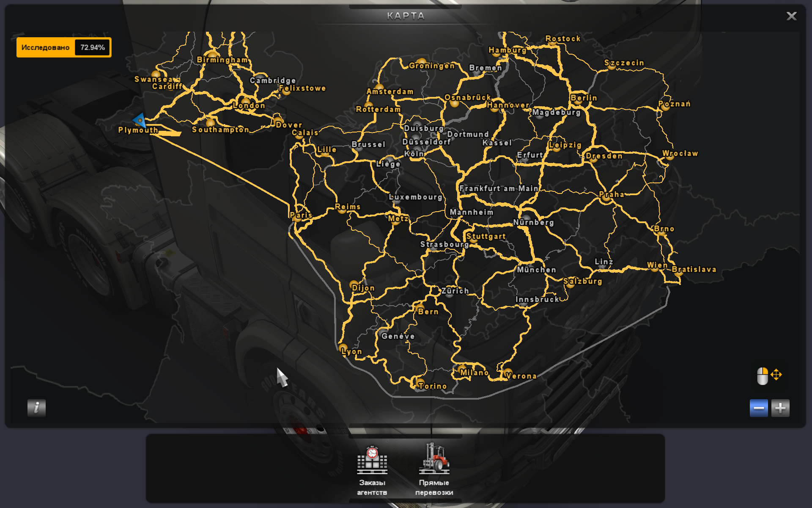This screenshot has height=508, width=812.
Task: Click the Stuttgart city label
Action: (x=486, y=236)
